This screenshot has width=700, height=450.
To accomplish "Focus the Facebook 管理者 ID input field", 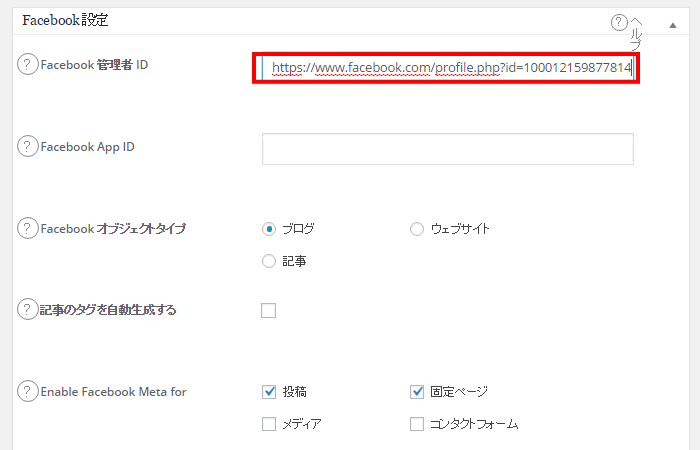I will click(x=448, y=68).
